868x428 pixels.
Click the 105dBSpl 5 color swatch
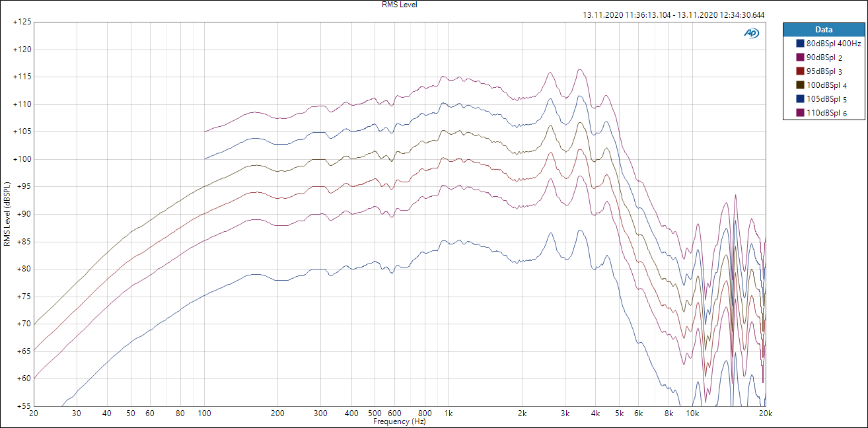801,99
